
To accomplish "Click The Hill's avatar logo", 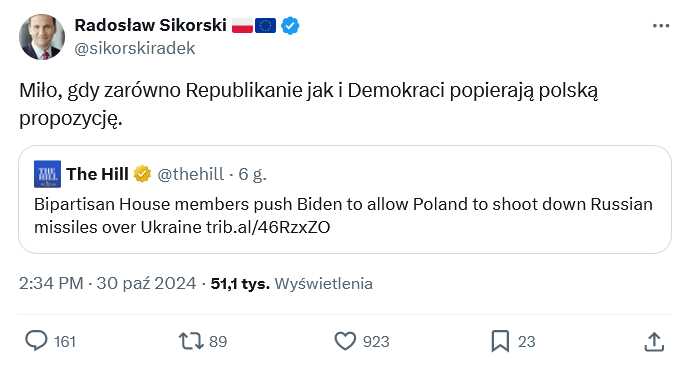I will 47,174.
